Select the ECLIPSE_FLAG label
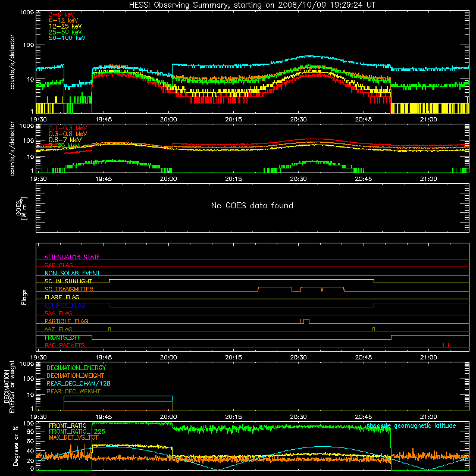476x476 pixels. [65, 305]
